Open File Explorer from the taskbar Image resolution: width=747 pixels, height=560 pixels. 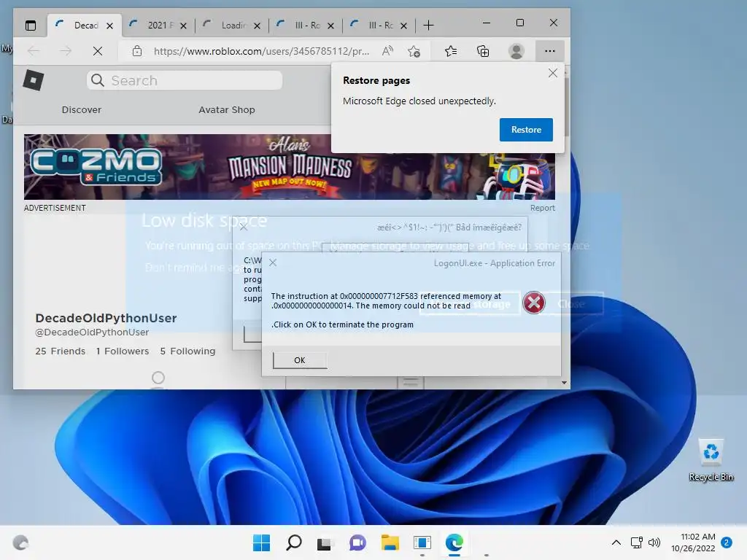click(390, 542)
